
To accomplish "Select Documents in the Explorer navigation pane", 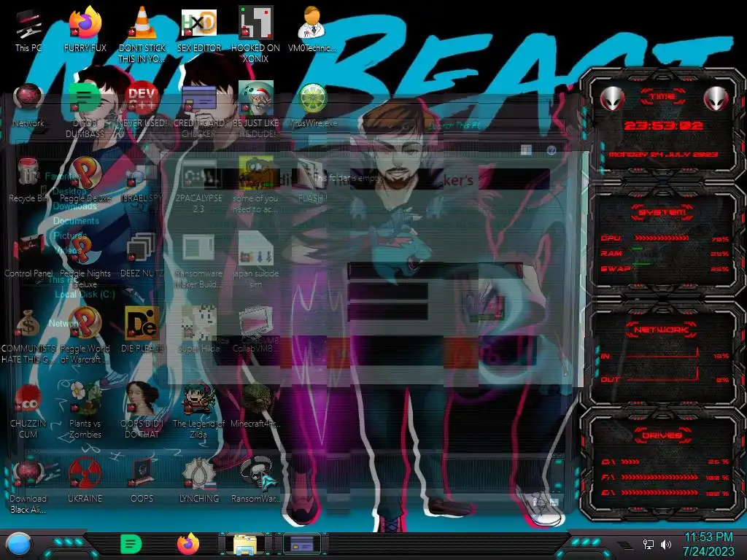I will click(x=76, y=221).
